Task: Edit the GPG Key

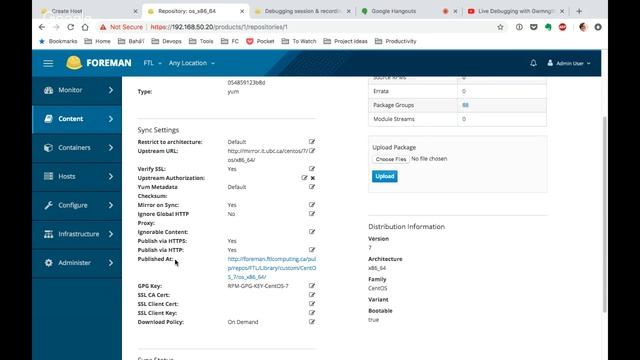Action: [312, 286]
